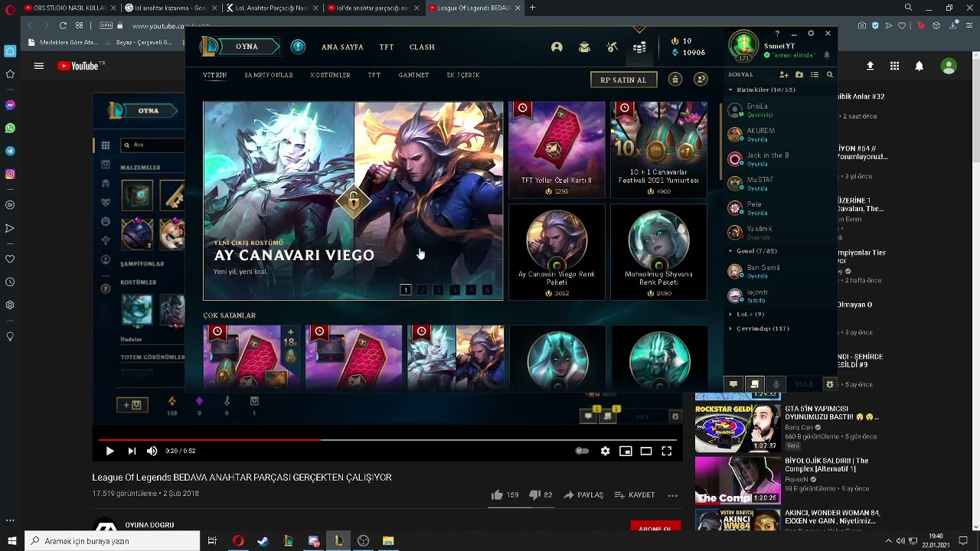Switch to Ganimet store tab

(x=413, y=75)
